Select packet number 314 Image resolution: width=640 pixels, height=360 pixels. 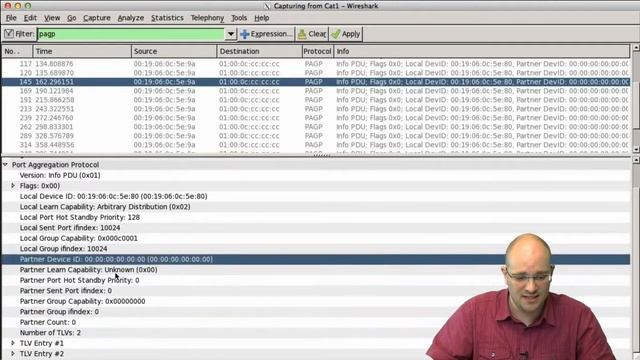coord(316,145)
